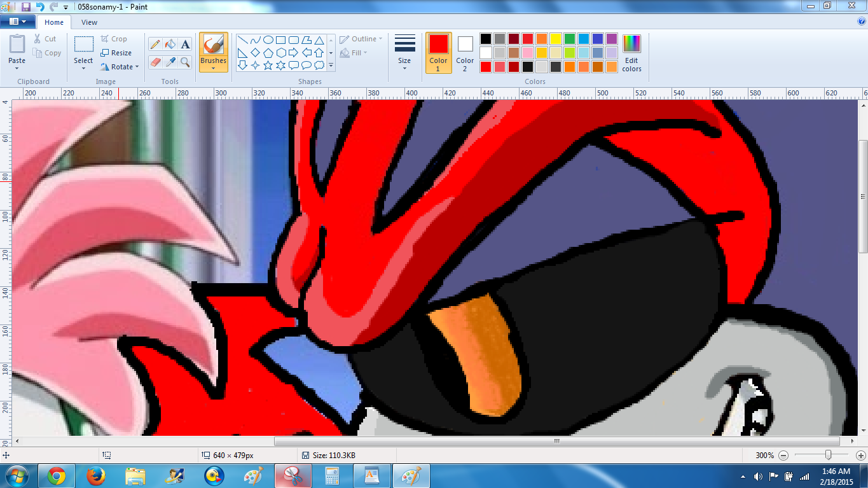Viewport: 868px width, 488px height.
Task: Pick the black color swatch
Action: point(486,39)
